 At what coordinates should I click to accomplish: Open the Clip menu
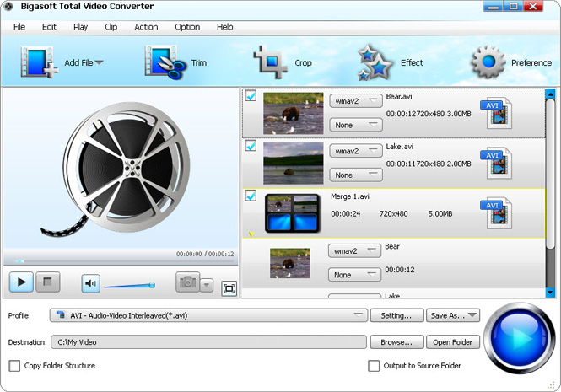pos(111,27)
